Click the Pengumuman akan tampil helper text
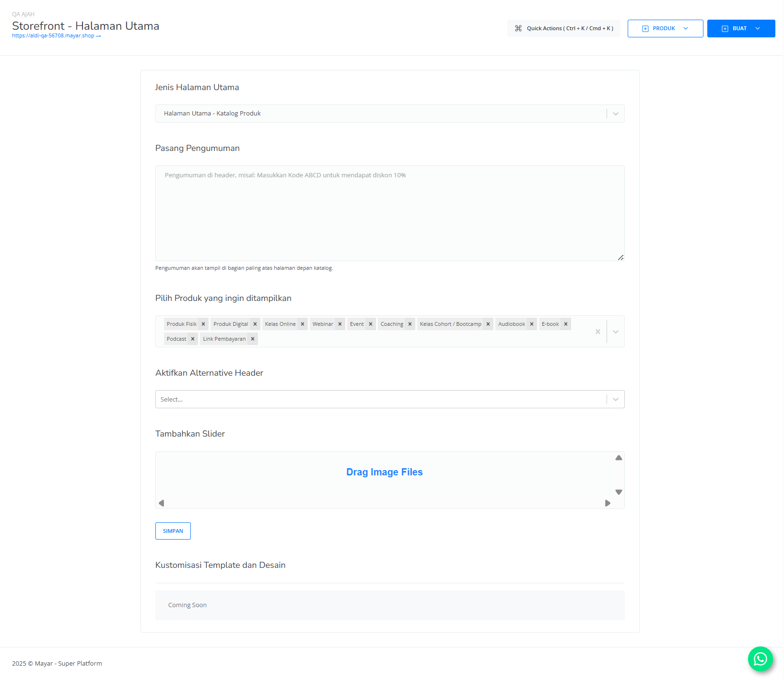This screenshot has height=680, width=784. 244,268
